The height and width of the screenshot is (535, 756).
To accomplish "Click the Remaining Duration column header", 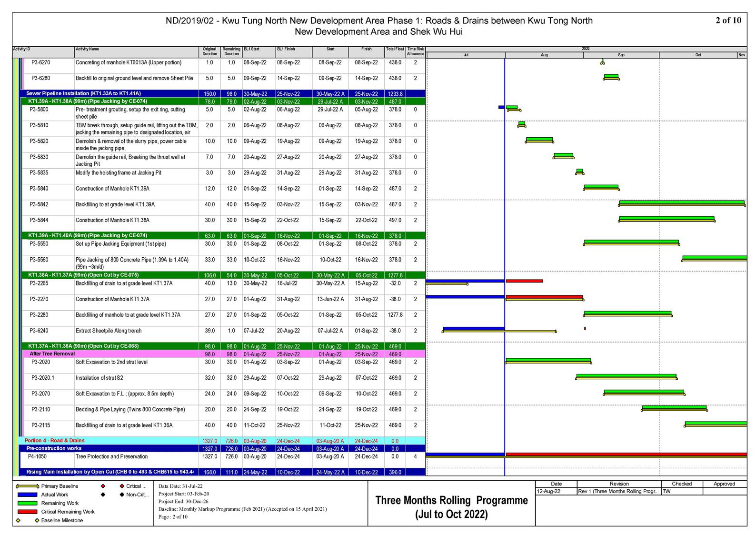I will (x=231, y=51).
